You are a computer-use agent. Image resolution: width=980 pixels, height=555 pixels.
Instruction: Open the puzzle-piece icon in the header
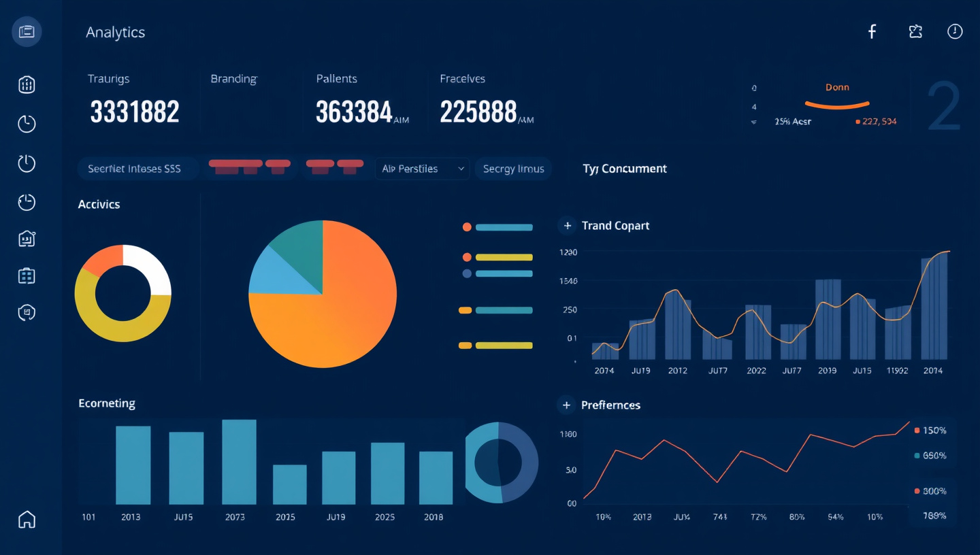click(915, 31)
